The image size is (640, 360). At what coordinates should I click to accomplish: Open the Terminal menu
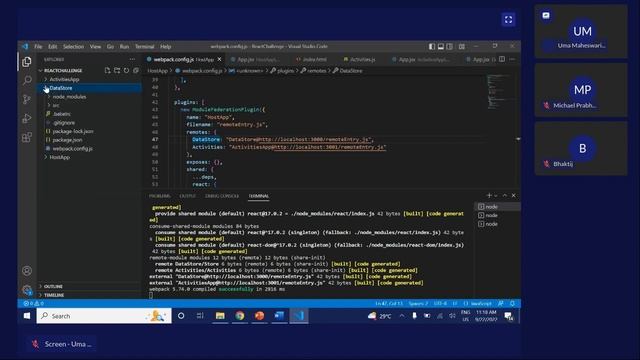coord(145,47)
